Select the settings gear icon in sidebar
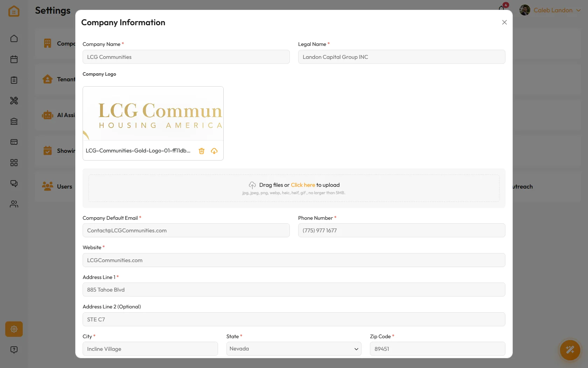 pyautogui.click(x=14, y=329)
